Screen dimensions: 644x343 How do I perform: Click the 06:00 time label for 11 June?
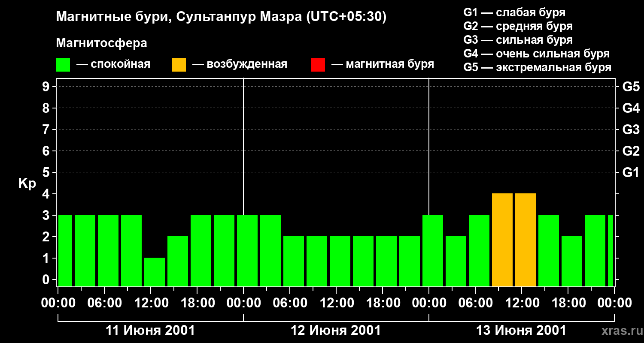105,303
